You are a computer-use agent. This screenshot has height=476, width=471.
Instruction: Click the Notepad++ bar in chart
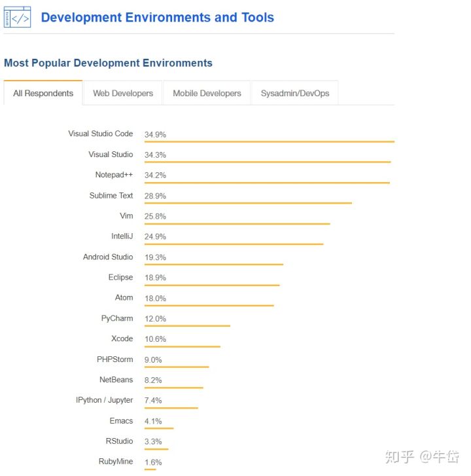pos(267,183)
